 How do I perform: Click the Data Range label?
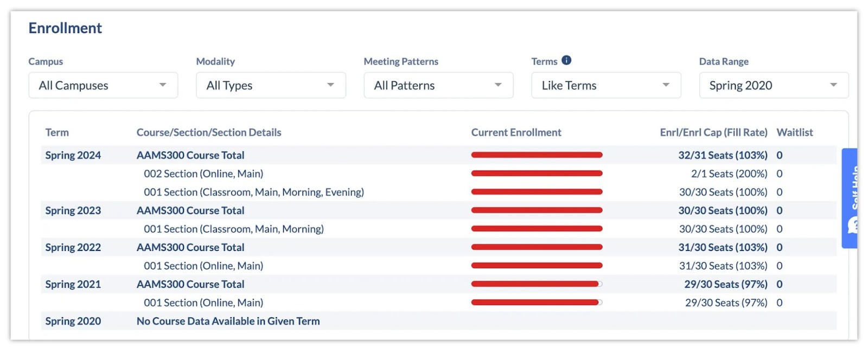point(724,61)
